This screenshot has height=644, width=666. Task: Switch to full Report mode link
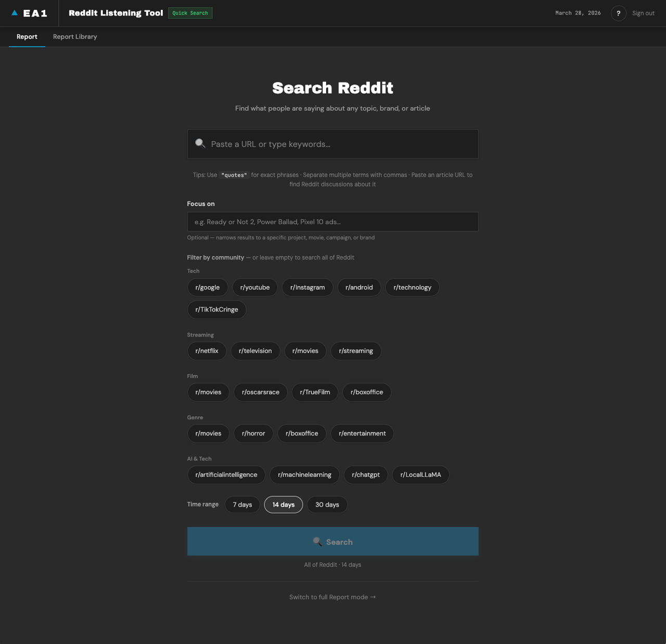[332, 597]
